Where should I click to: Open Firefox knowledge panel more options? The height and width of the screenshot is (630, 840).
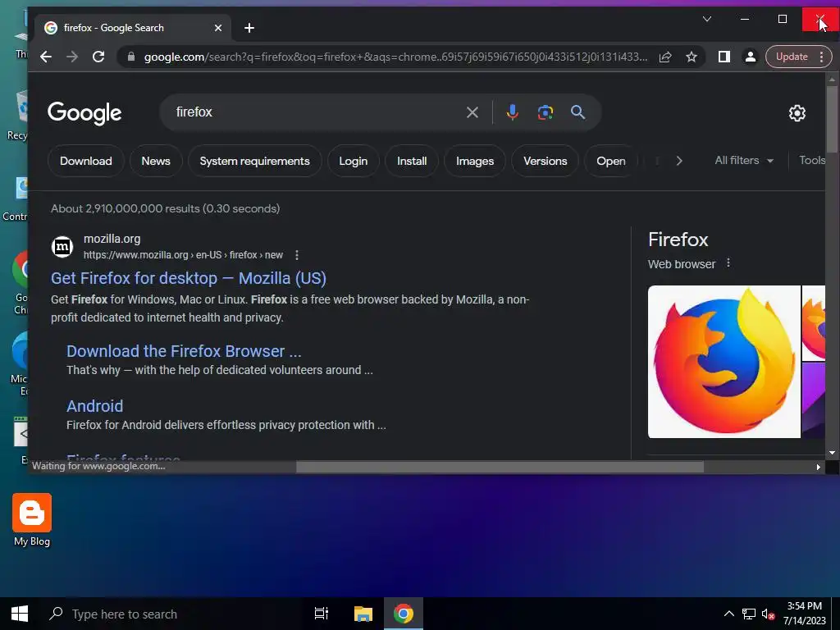tap(728, 263)
